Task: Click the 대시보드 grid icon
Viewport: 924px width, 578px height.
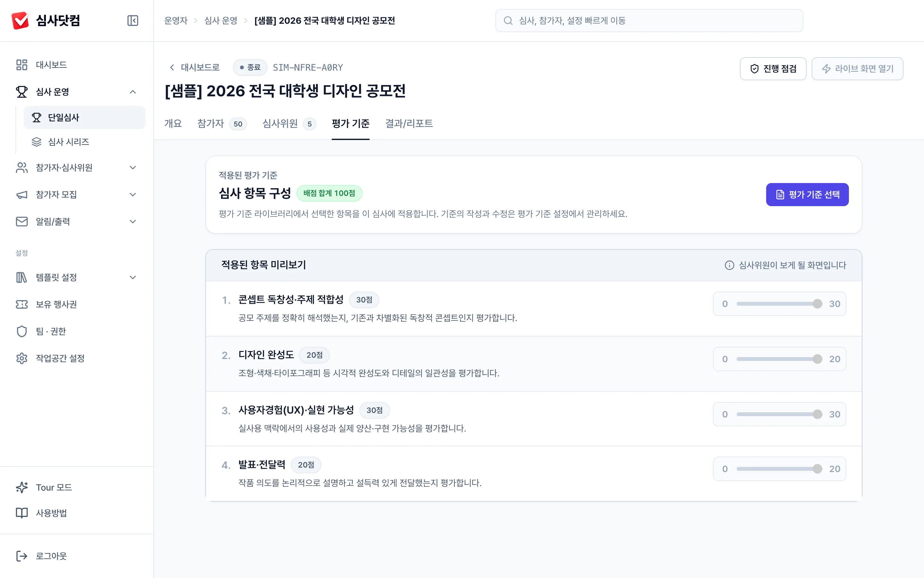Action: click(x=22, y=65)
